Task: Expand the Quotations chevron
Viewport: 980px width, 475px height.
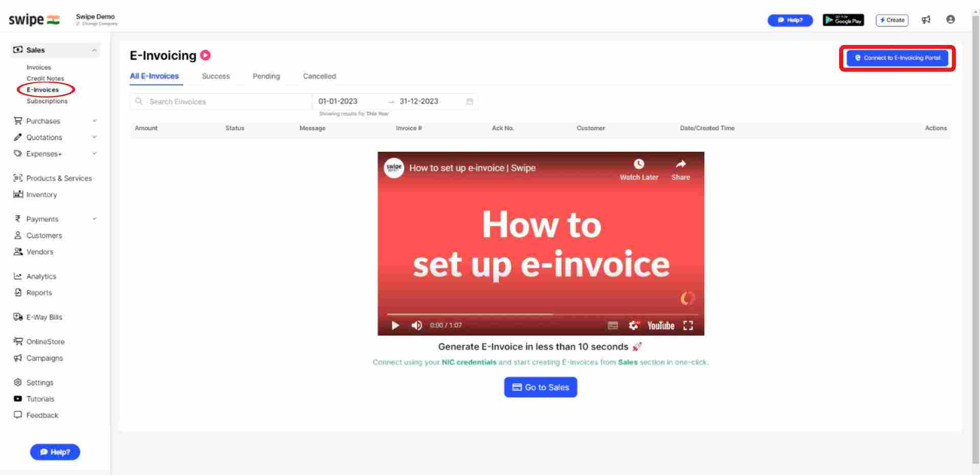Action: [x=94, y=137]
